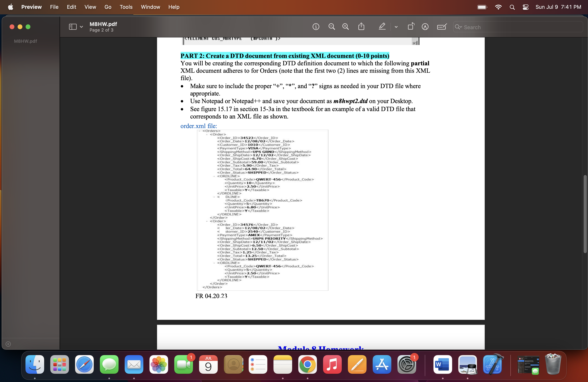The image size is (588, 382).
Task: Zoom out the PDF page
Action: coord(332,27)
